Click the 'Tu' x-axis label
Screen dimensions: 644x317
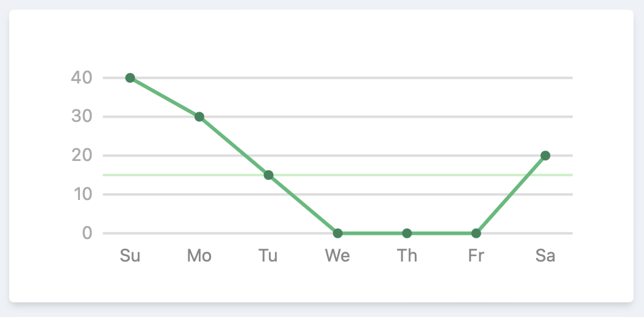point(268,255)
